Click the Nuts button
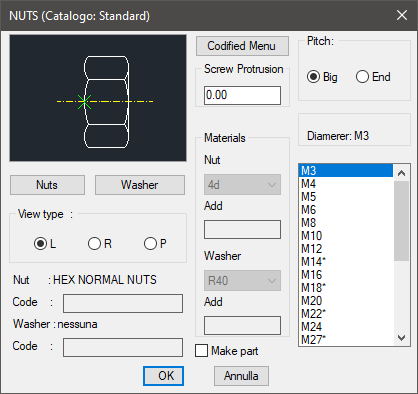Image resolution: width=418 pixels, height=394 pixels. (x=47, y=185)
